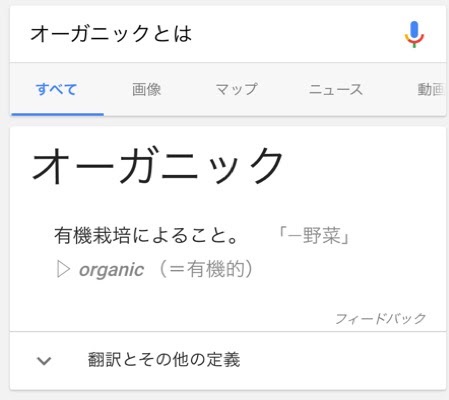Click the empty search bar area before the microphone
Image resolution: width=449 pixels, height=400 pixels.
tap(297, 34)
